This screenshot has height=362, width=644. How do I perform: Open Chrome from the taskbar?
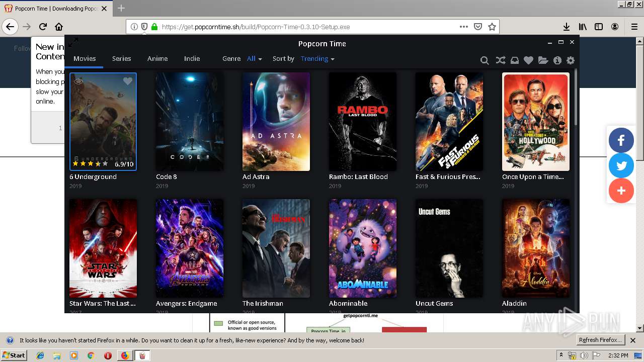[x=91, y=355]
